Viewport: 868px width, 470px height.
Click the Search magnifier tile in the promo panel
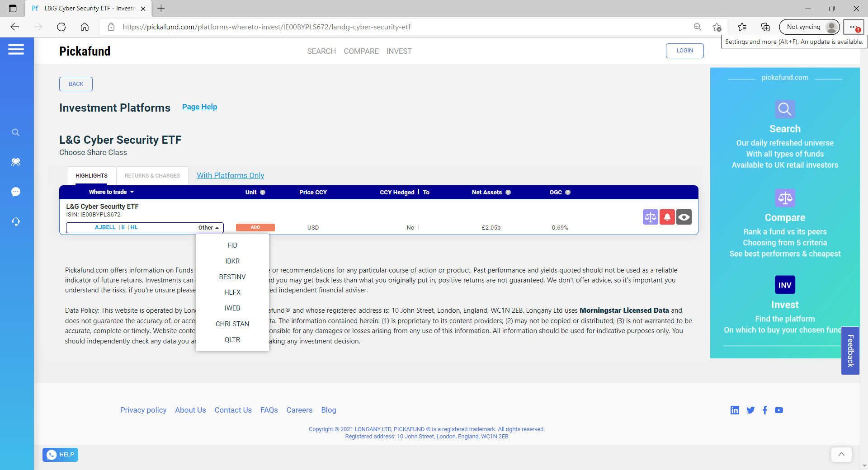785,109
